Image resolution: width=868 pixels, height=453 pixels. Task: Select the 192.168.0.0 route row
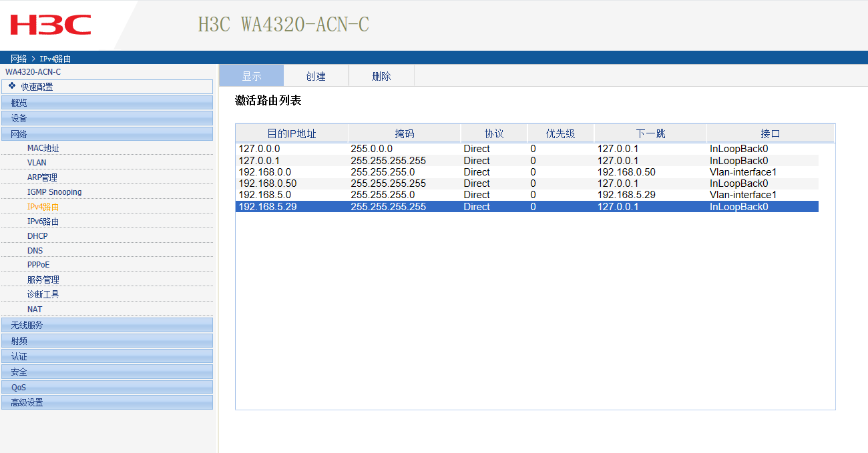[x=527, y=172]
